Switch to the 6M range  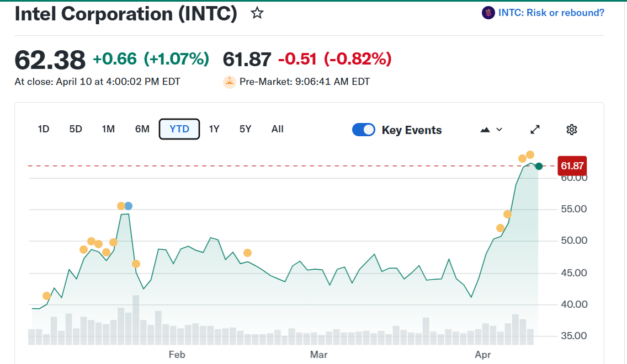142,129
